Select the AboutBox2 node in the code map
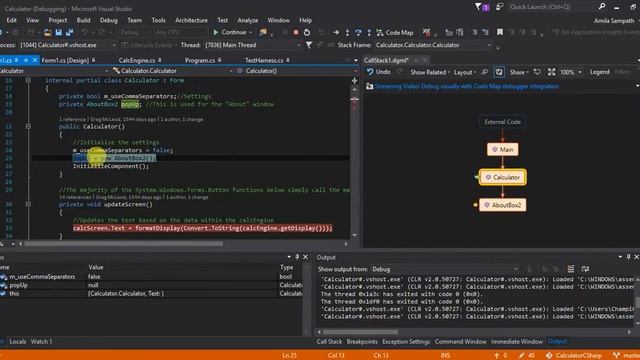Image resolution: width=640 pixels, height=360 pixels. coord(502,205)
